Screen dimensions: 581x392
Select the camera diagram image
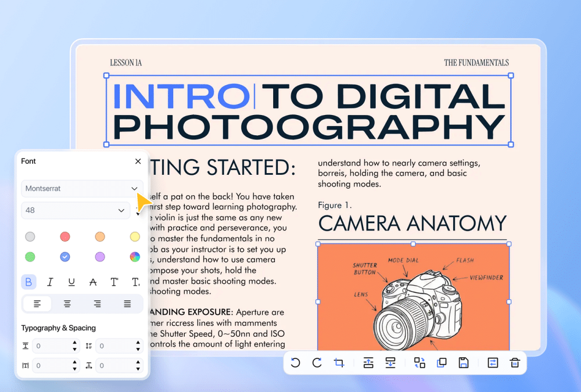(x=413, y=297)
